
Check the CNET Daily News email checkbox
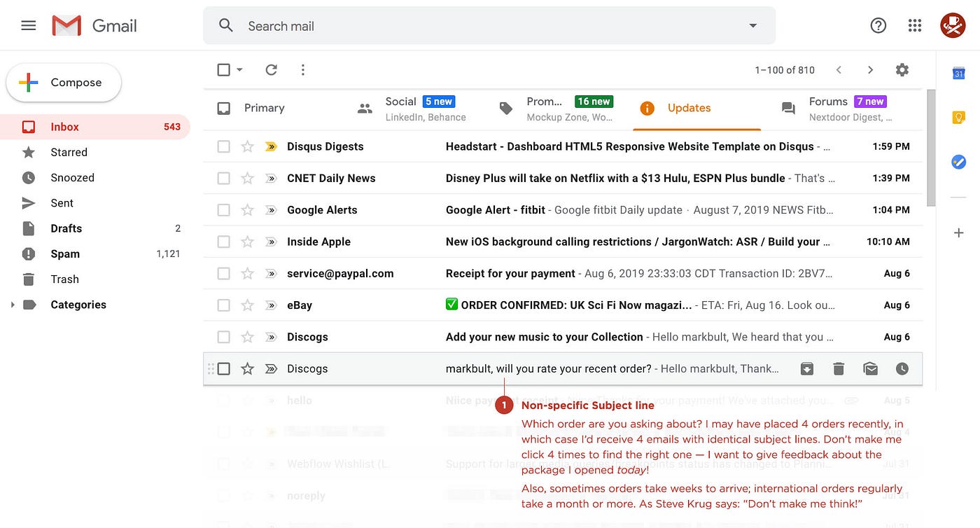pyautogui.click(x=223, y=178)
